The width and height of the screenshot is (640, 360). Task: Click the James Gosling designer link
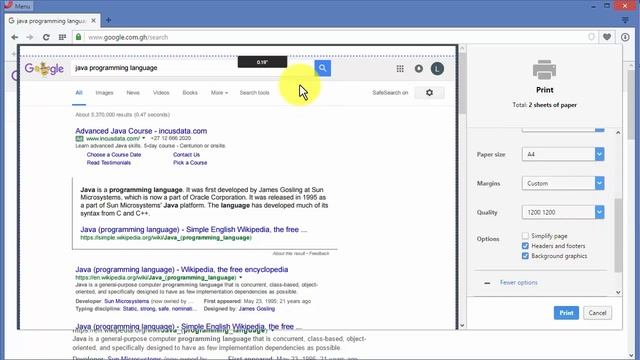pyautogui.click(x=257, y=309)
